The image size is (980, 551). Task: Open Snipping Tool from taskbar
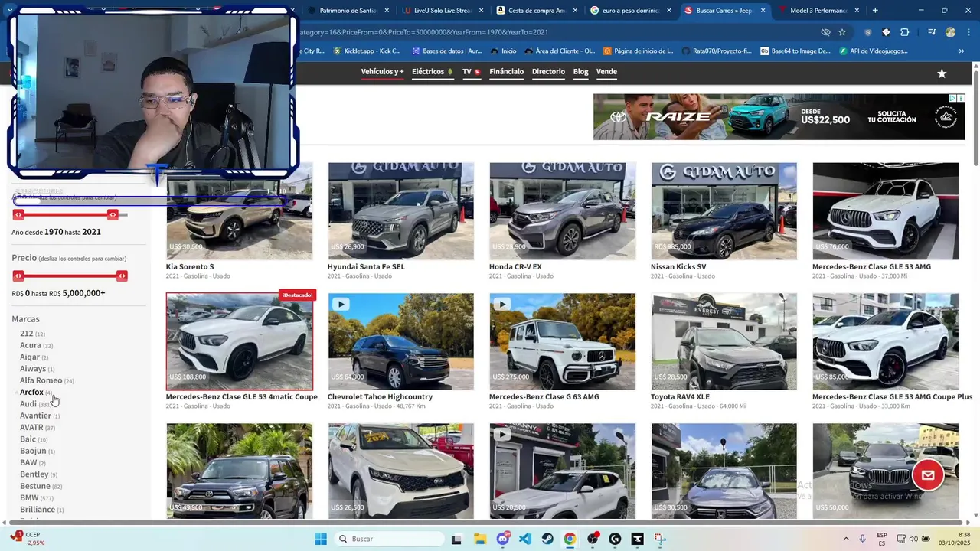[x=660, y=539]
